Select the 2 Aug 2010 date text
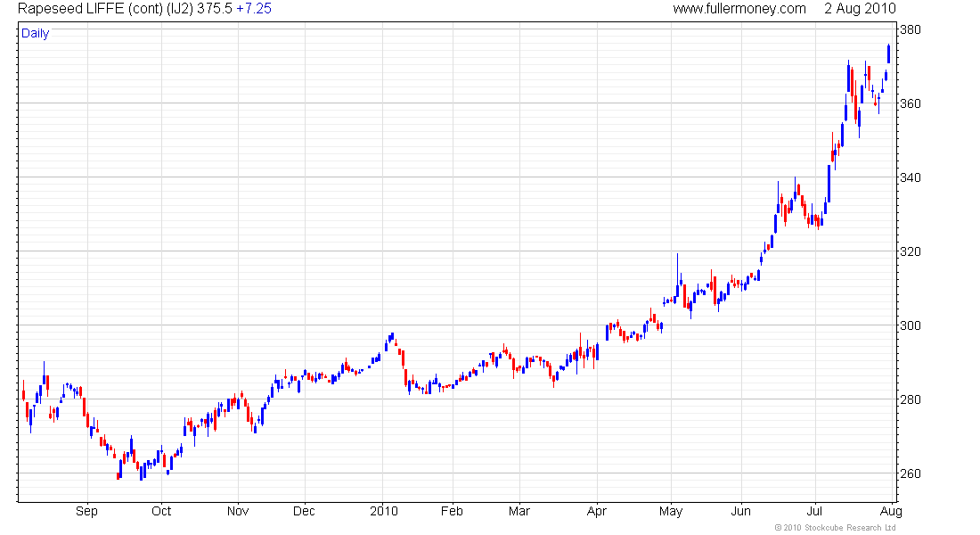Image resolution: width=980 pixels, height=535 pixels. [x=860, y=9]
